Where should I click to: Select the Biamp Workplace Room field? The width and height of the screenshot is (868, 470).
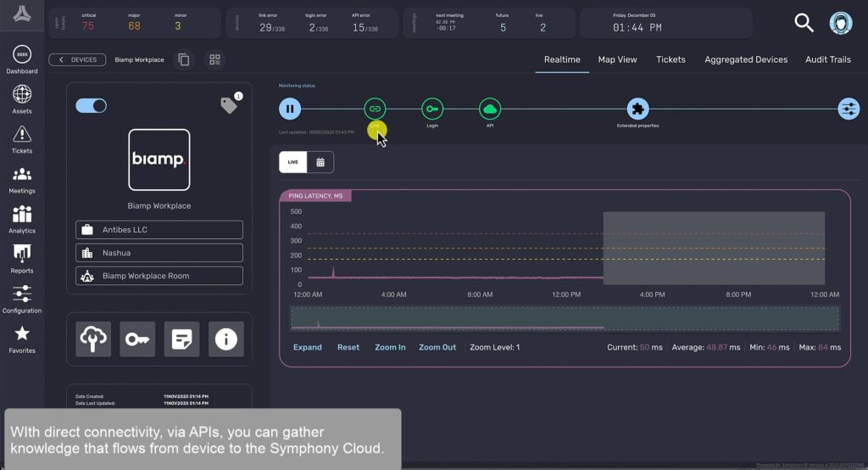point(159,276)
